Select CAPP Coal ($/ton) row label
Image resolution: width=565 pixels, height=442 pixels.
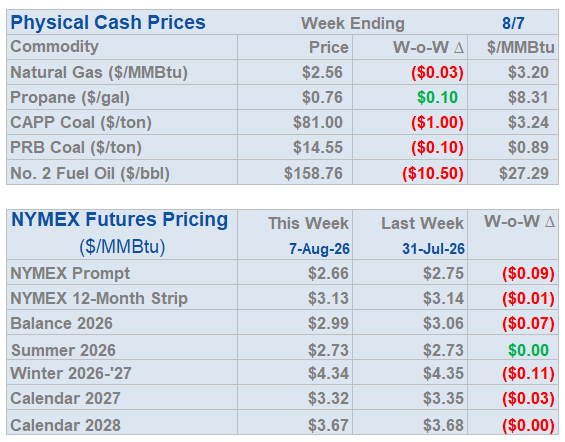tap(81, 122)
